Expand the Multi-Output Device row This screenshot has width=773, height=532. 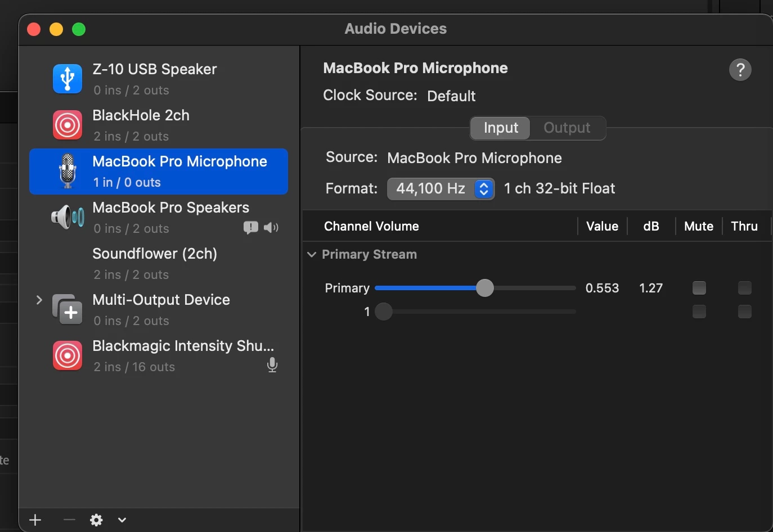pyautogui.click(x=39, y=300)
